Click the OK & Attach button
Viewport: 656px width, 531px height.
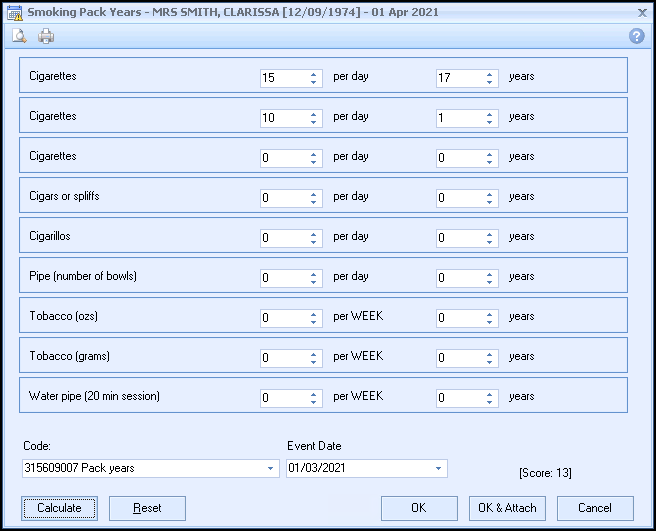coord(507,508)
